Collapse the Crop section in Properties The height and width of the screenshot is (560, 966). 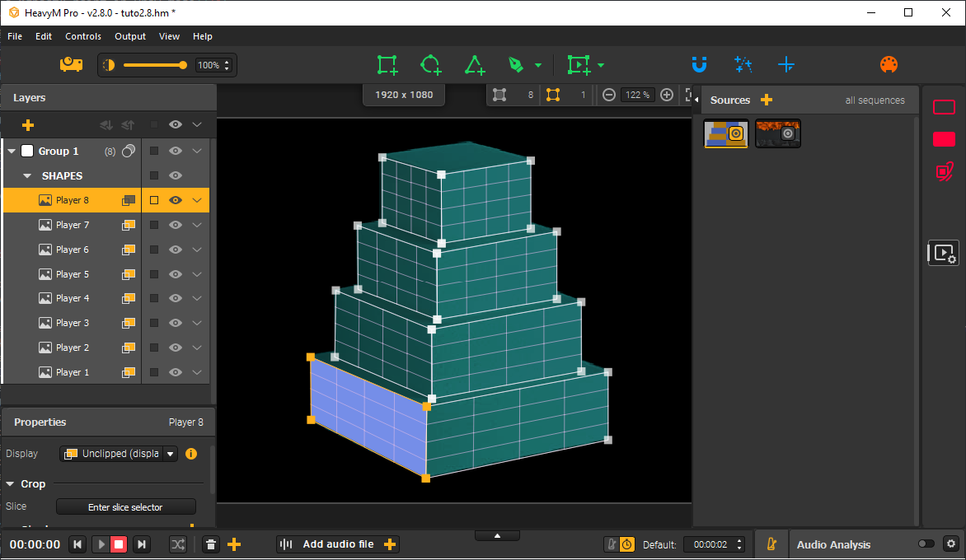point(11,484)
